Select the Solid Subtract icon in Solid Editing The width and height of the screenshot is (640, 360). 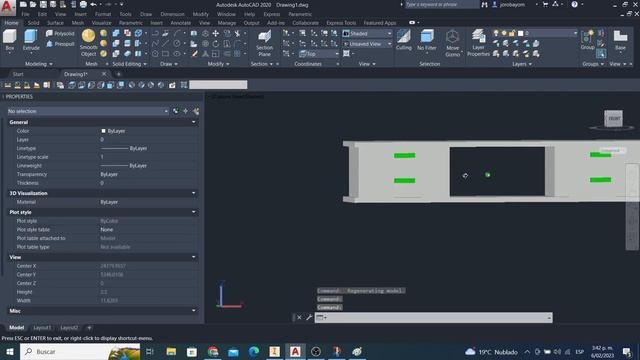[x=116, y=43]
